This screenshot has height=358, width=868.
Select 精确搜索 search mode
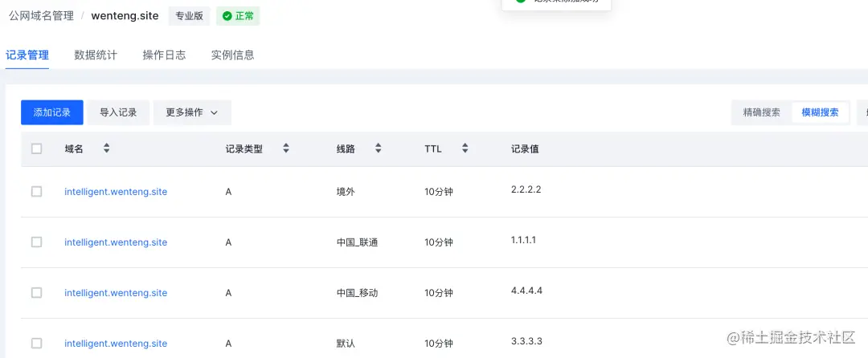(762, 112)
